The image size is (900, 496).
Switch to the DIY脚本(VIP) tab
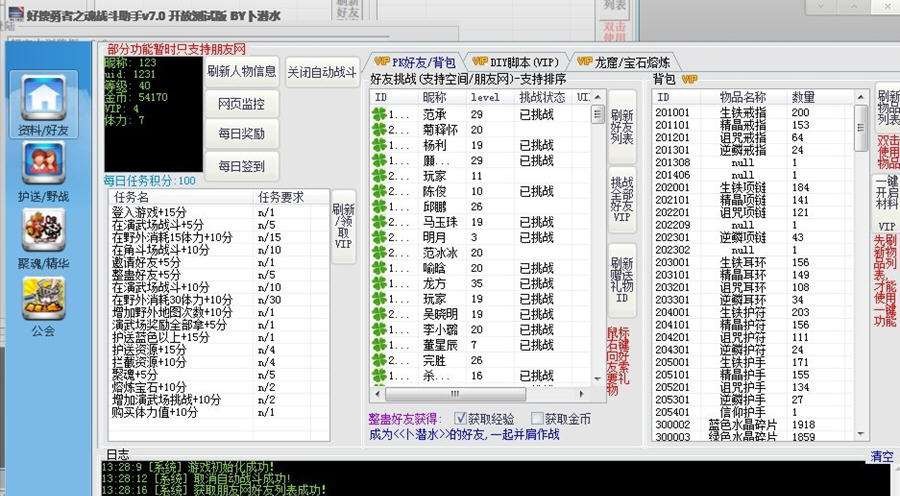pyautogui.click(x=515, y=61)
